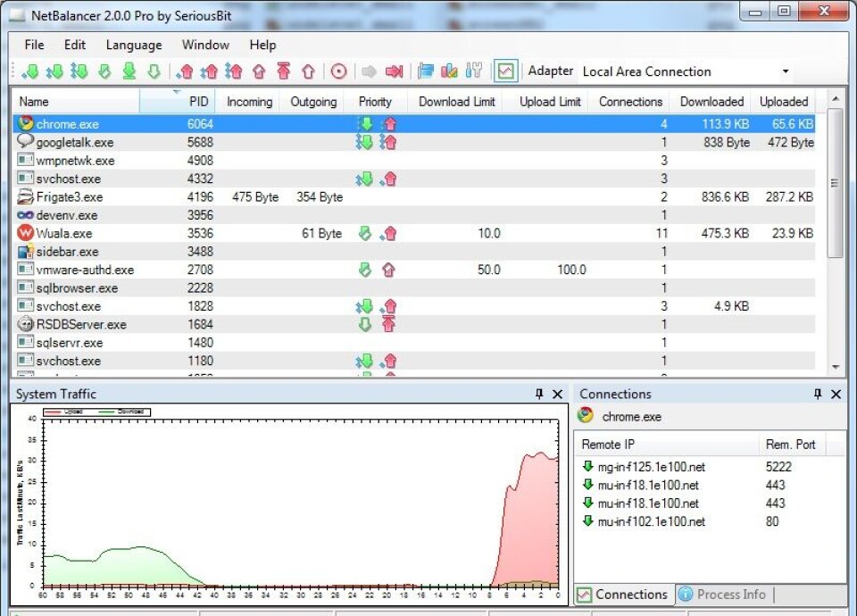The height and width of the screenshot is (616, 857).
Task: Click chrome.exe download priority icon
Action: coord(365,124)
